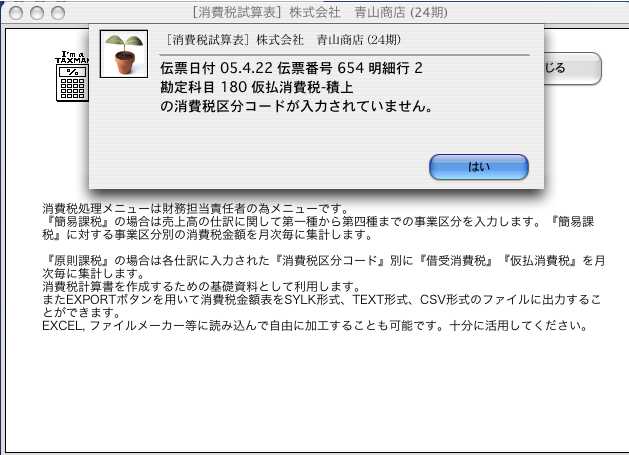Click the window zoom button in the title bar

click(x=58, y=12)
